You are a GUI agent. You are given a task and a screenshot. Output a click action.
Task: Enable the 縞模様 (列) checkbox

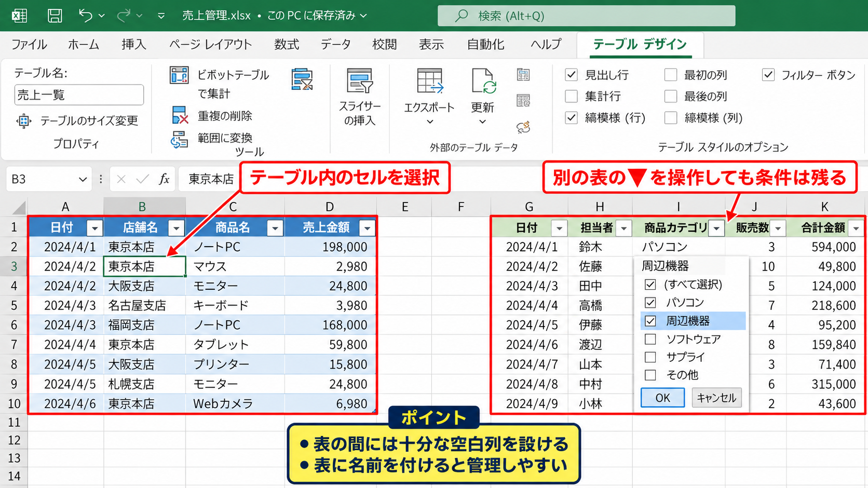[671, 118]
